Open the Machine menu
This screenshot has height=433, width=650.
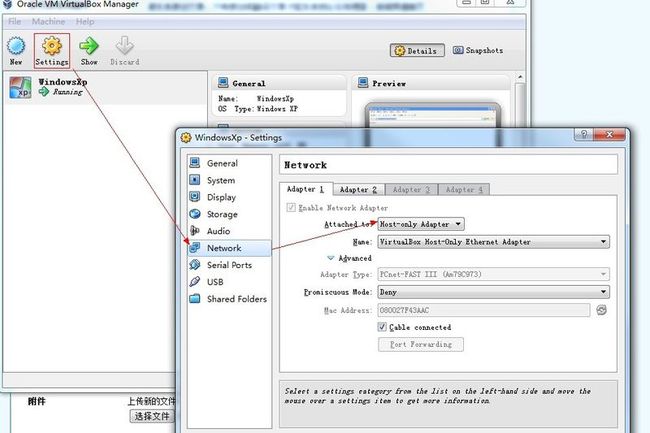[x=49, y=22]
